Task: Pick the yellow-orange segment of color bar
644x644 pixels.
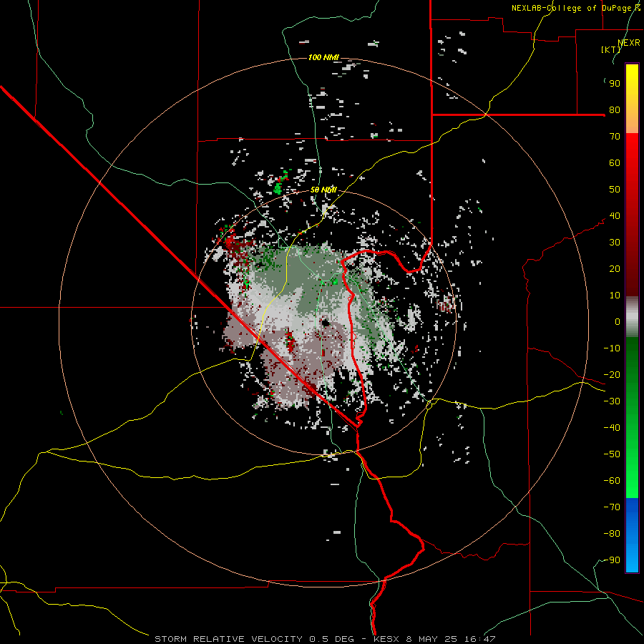Action: (632, 99)
